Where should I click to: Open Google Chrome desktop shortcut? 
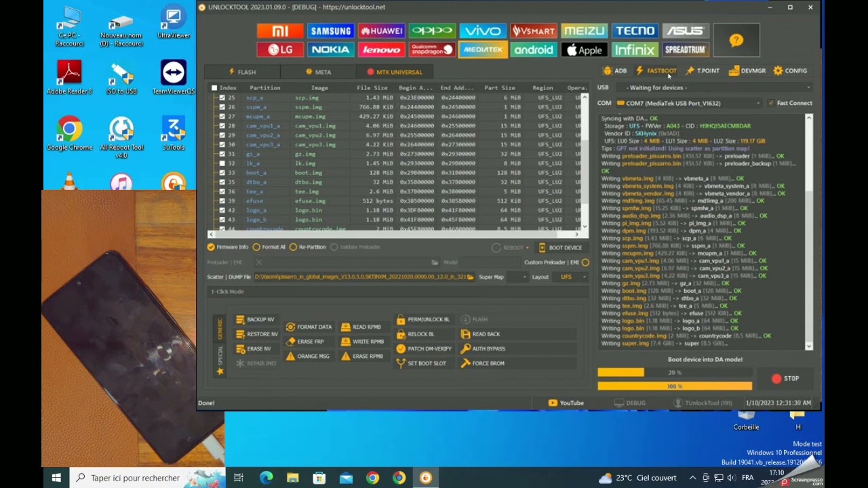point(69,134)
